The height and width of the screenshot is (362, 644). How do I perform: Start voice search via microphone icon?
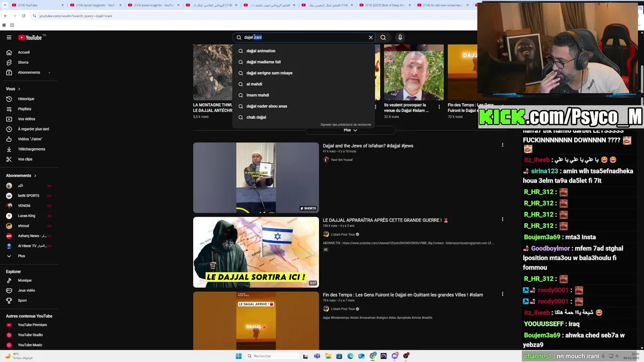coord(400,37)
